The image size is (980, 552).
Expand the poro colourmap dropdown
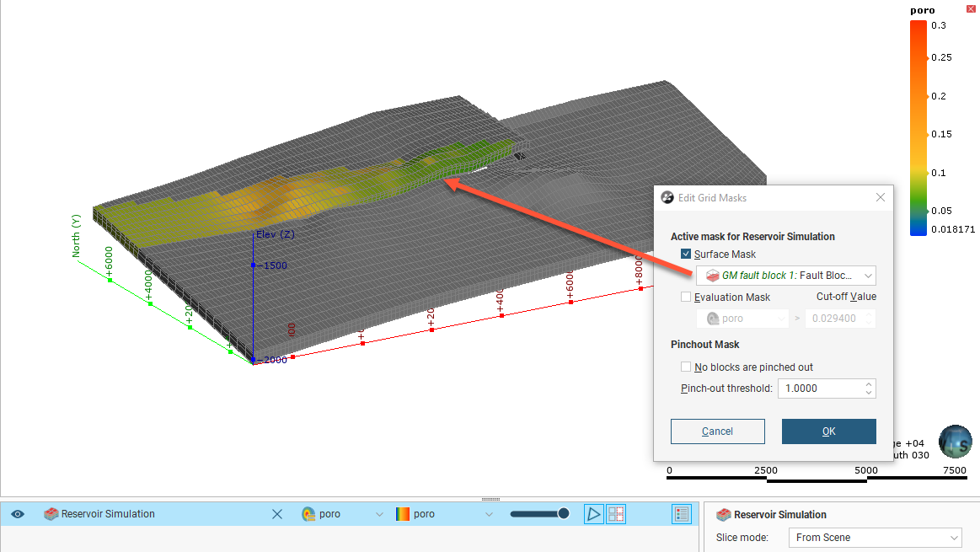point(488,514)
